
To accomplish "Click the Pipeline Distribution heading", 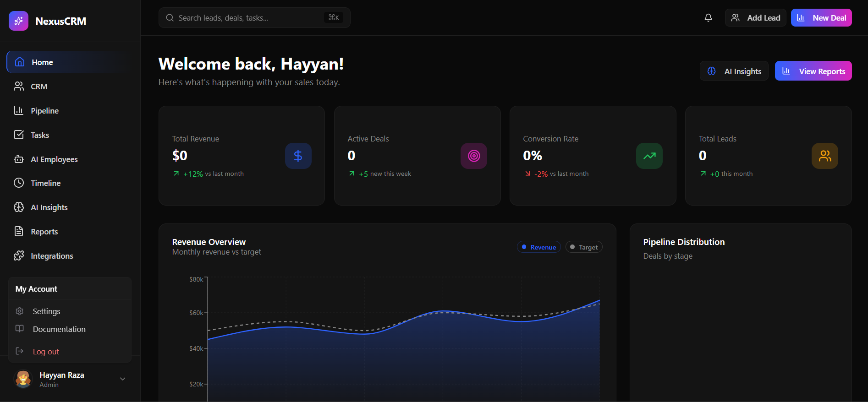I will tap(684, 242).
